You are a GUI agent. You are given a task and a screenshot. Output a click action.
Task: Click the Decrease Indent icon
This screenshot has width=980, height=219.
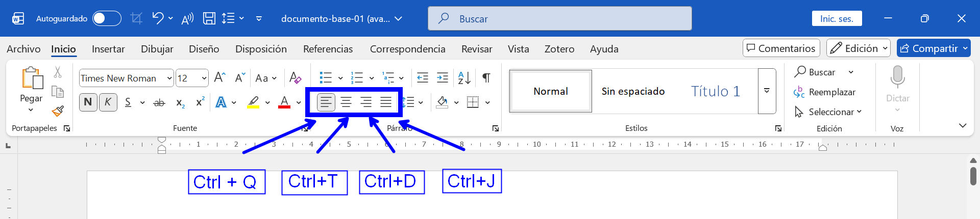423,77
